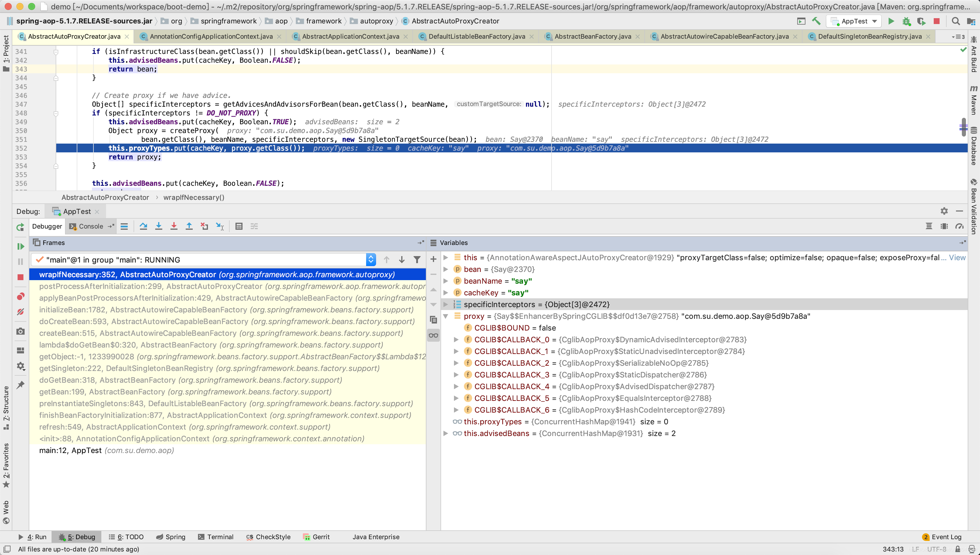Expand this.advisedBeans watch
Image resolution: width=980 pixels, height=555 pixels.
pyautogui.click(x=445, y=433)
